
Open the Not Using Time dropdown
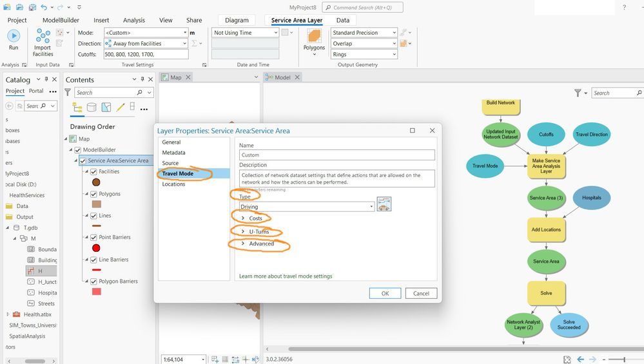245,32
